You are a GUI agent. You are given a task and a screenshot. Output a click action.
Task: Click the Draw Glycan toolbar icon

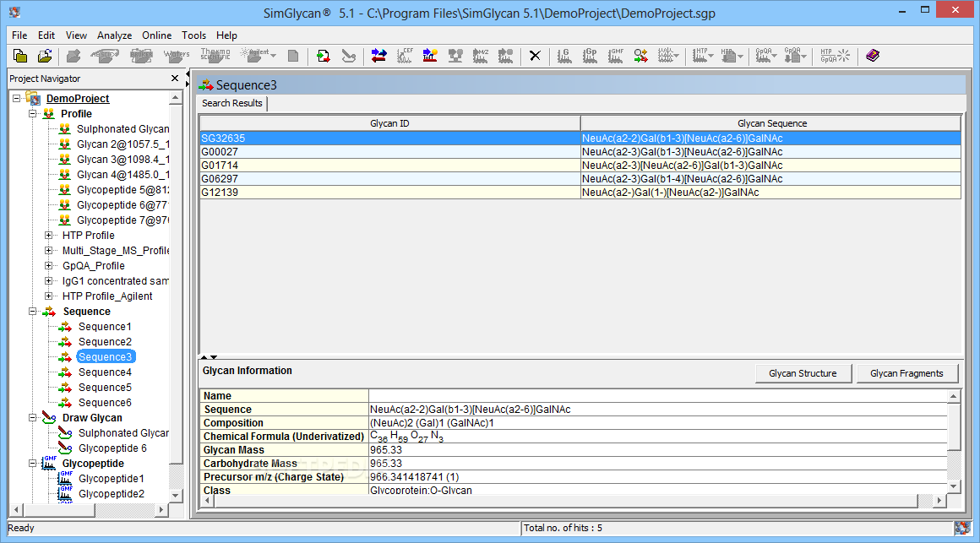(x=349, y=57)
